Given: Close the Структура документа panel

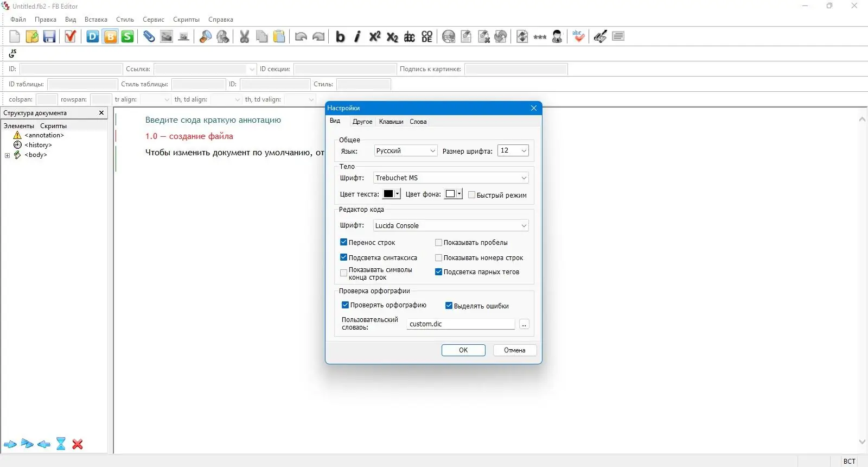Looking at the screenshot, I should click(x=101, y=113).
